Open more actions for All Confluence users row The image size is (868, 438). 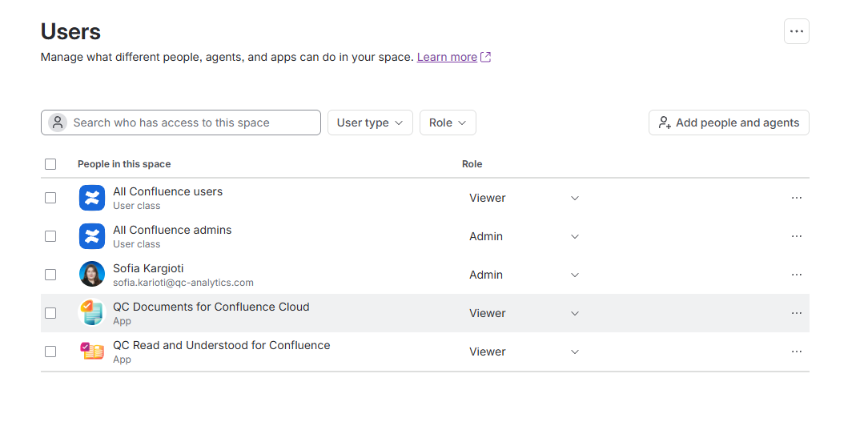pyautogui.click(x=796, y=198)
